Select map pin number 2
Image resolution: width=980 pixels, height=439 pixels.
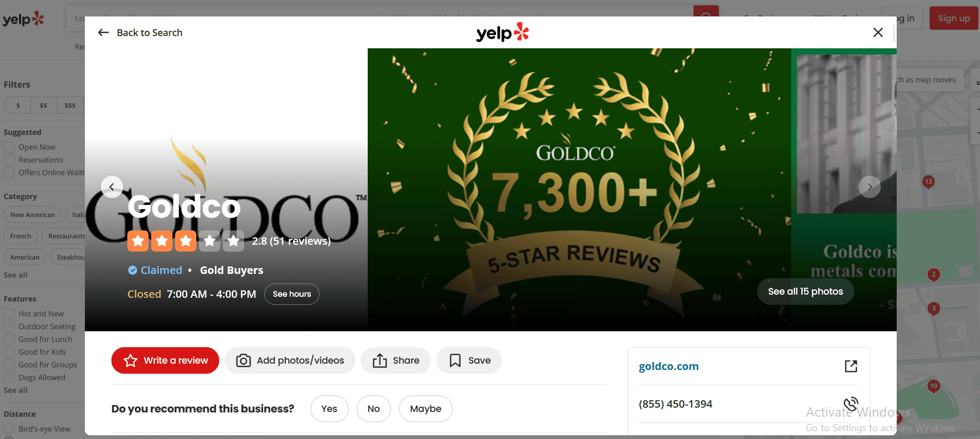click(934, 275)
